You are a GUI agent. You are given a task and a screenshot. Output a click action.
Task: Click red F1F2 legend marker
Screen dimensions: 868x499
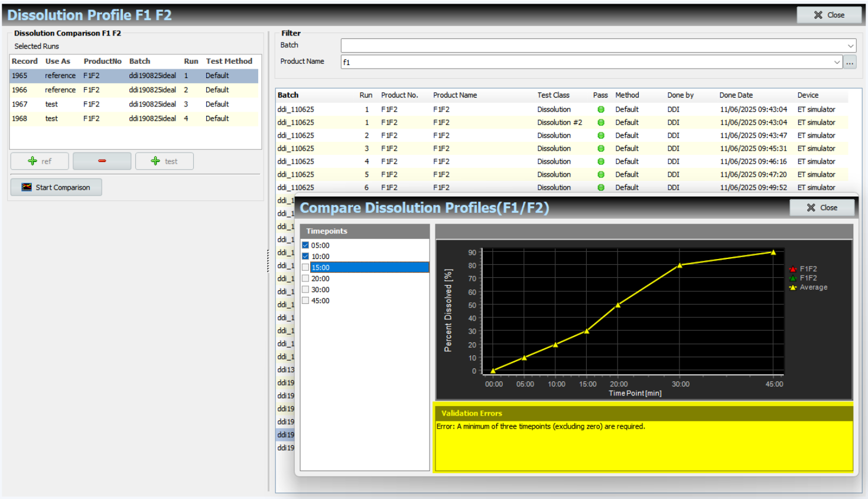(x=793, y=269)
